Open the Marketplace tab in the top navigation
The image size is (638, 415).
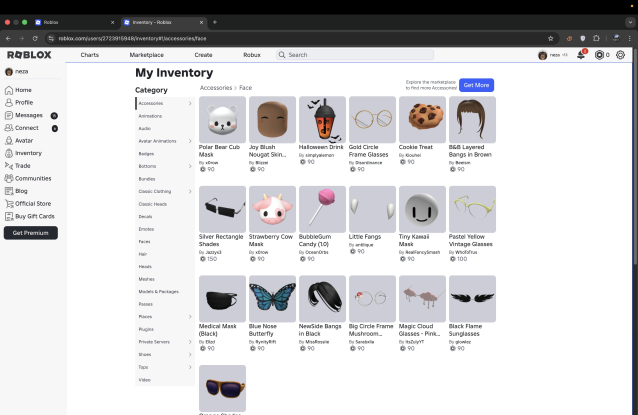(x=146, y=55)
